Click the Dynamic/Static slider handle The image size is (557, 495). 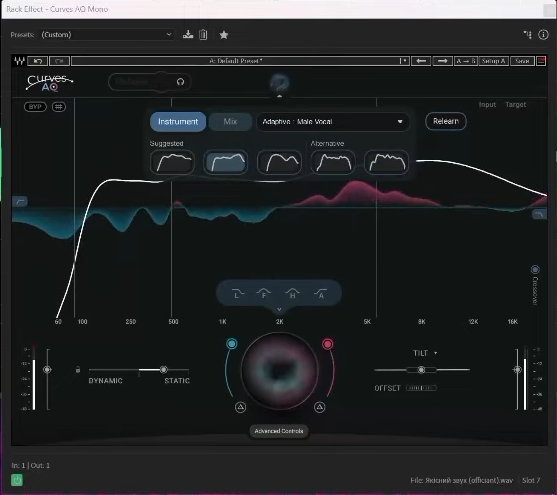coord(163,370)
